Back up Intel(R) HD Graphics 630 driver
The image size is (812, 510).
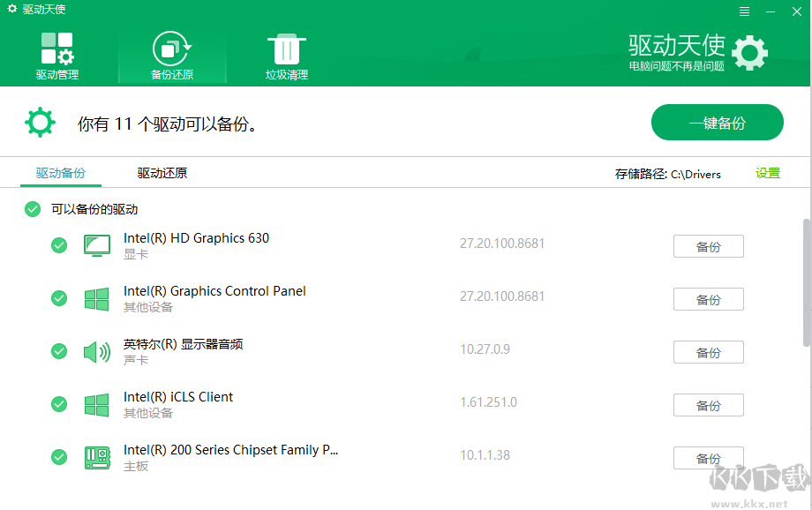[x=709, y=246]
